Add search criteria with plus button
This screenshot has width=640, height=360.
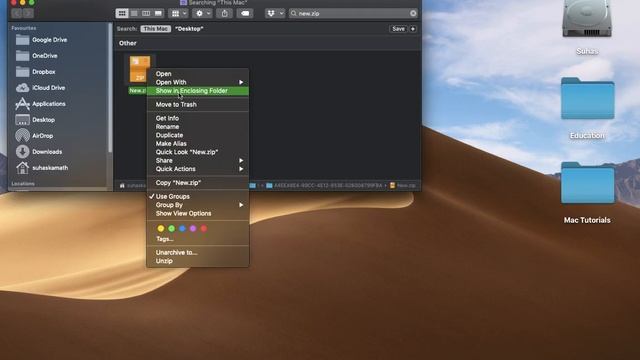tap(413, 29)
